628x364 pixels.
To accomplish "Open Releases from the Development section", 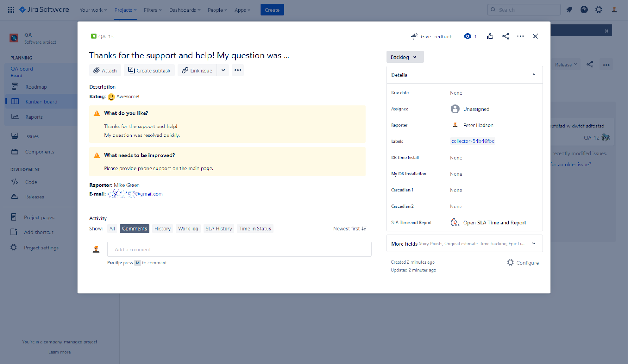I will pos(34,197).
